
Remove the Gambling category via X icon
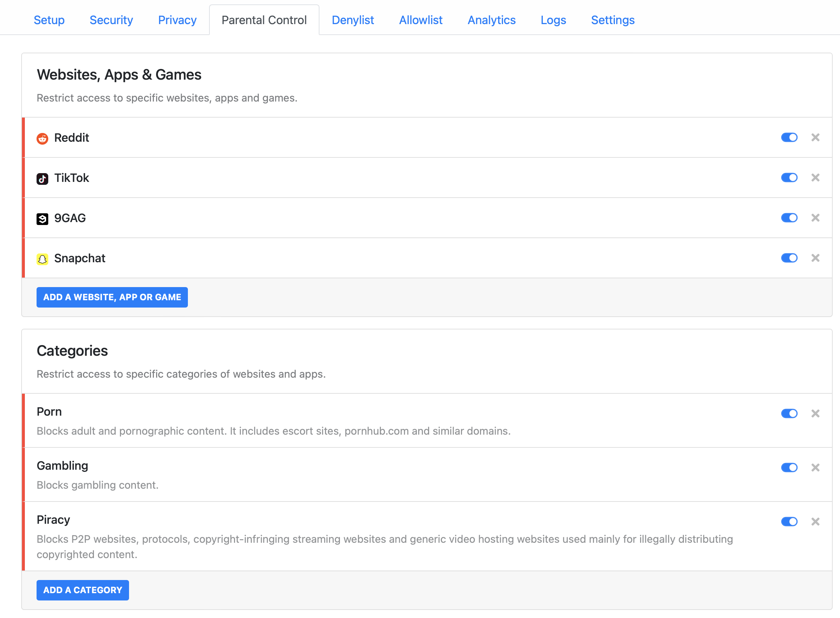[815, 467]
